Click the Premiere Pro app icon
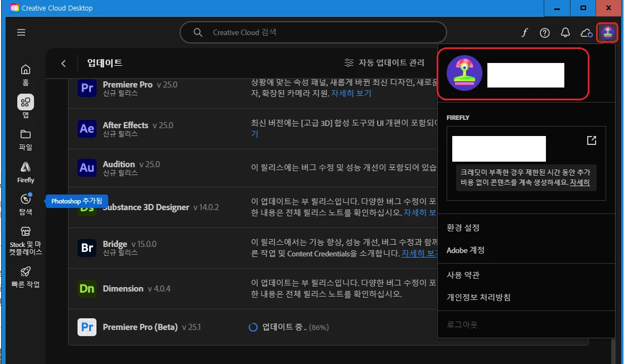This screenshot has width=624, height=364. [x=87, y=88]
